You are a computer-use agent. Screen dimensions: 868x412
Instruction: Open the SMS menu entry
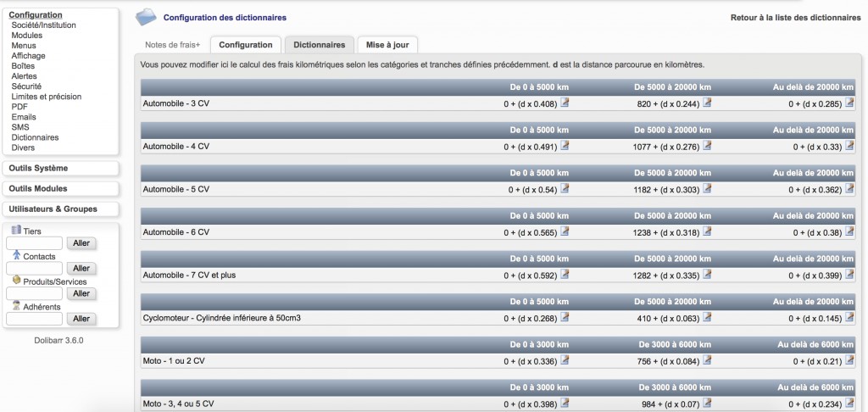[x=20, y=127]
